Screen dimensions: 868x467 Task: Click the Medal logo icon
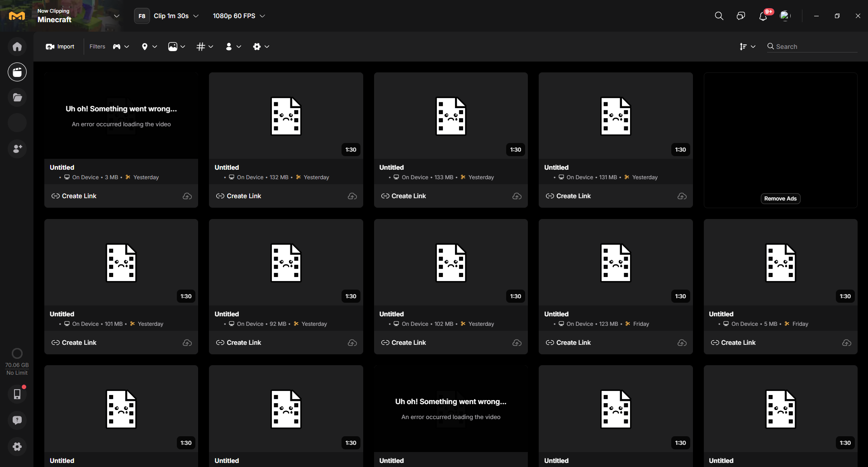coord(17,16)
